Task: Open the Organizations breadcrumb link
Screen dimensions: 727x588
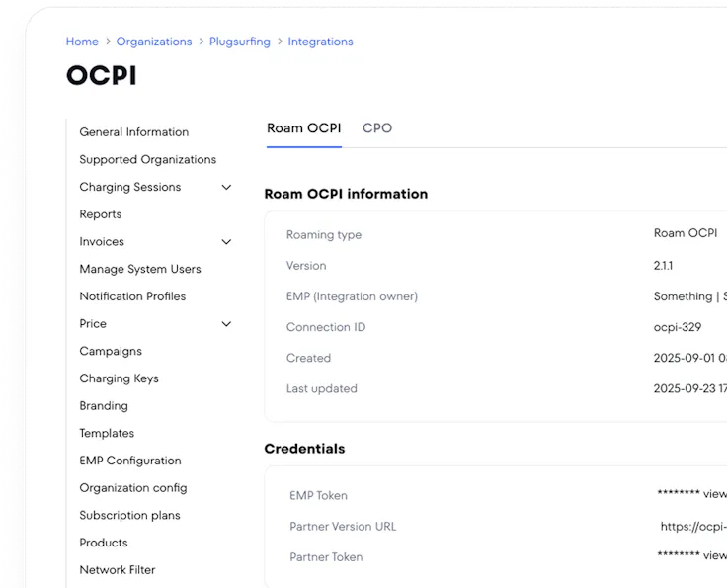Action: (x=154, y=42)
